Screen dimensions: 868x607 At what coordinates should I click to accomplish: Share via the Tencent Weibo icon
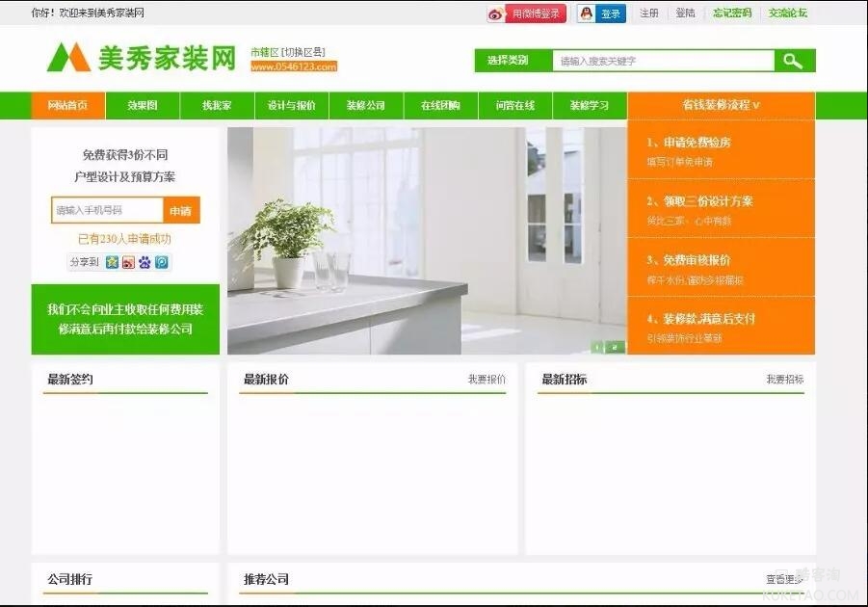[x=162, y=262]
